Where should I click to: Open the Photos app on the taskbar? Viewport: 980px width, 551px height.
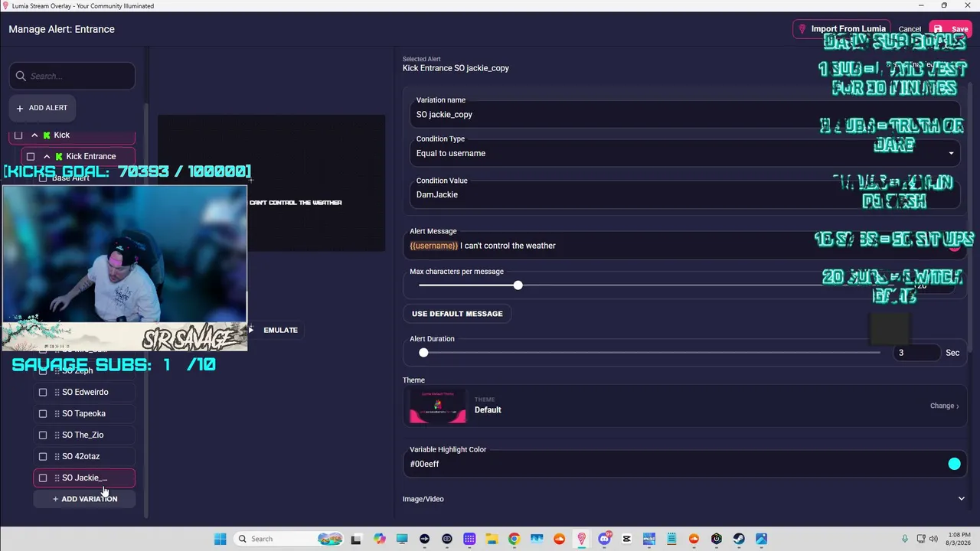click(761, 539)
